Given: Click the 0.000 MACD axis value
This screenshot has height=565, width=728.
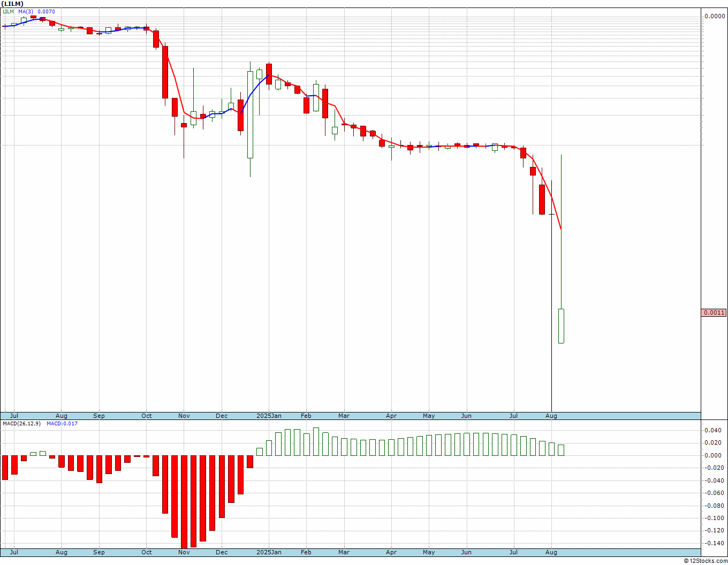Looking at the screenshot, I should point(713,455).
